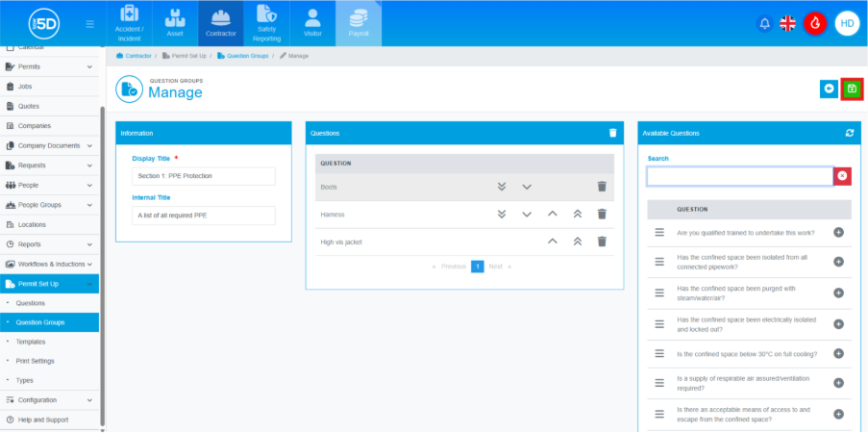868x433 pixels.
Task: Open Templates under Permit Set Up
Action: click(x=31, y=342)
